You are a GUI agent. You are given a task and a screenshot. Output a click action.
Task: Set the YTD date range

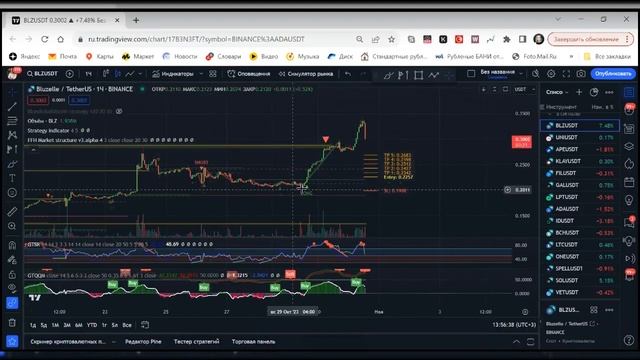point(92,325)
